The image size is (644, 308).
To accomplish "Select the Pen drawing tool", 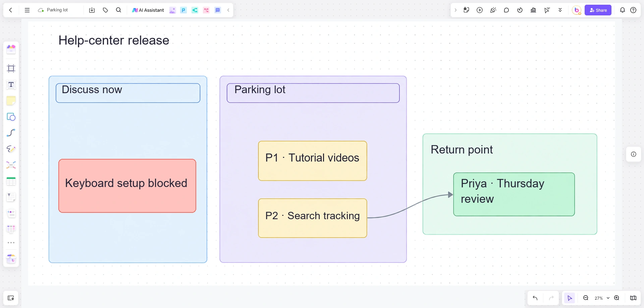I will pyautogui.click(x=11, y=149).
